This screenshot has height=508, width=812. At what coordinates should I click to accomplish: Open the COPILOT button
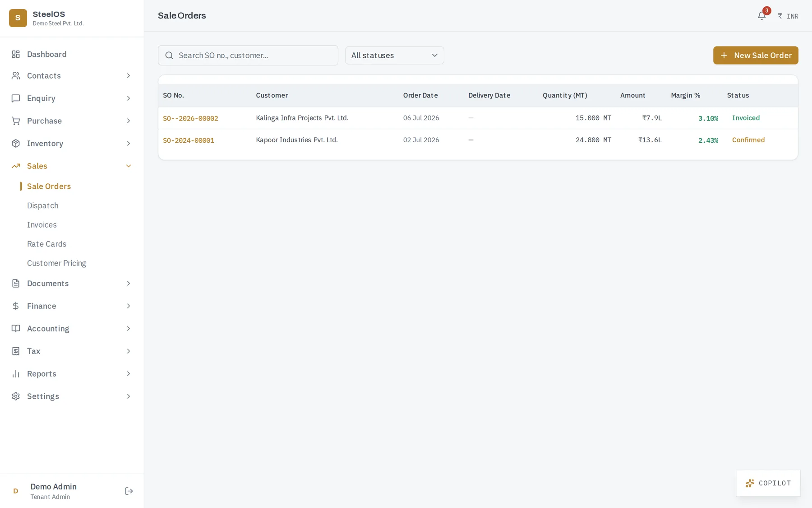tap(768, 483)
